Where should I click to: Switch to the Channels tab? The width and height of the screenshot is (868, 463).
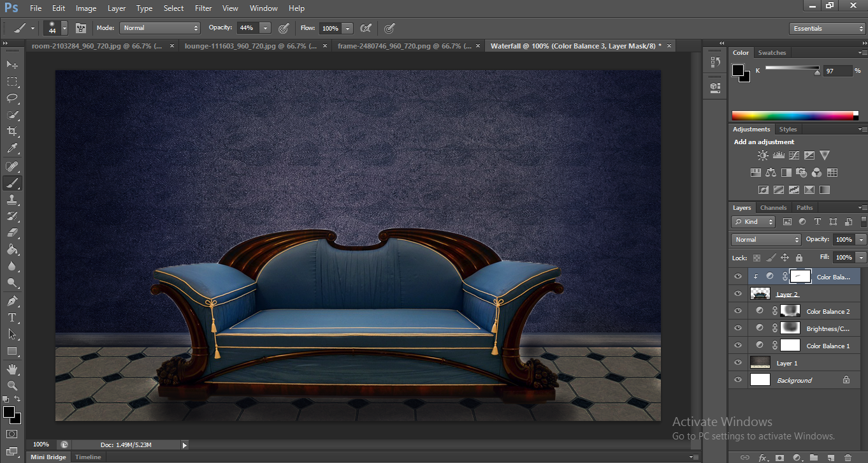(x=773, y=207)
